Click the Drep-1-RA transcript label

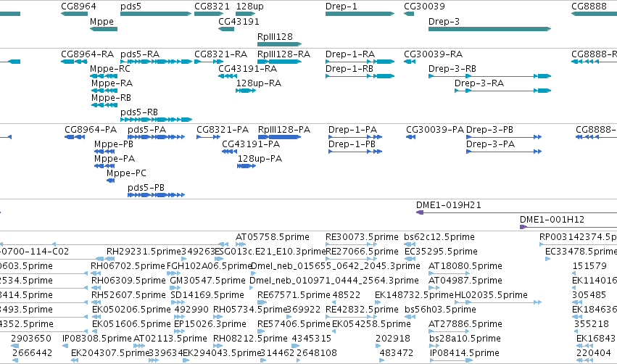coord(349,54)
